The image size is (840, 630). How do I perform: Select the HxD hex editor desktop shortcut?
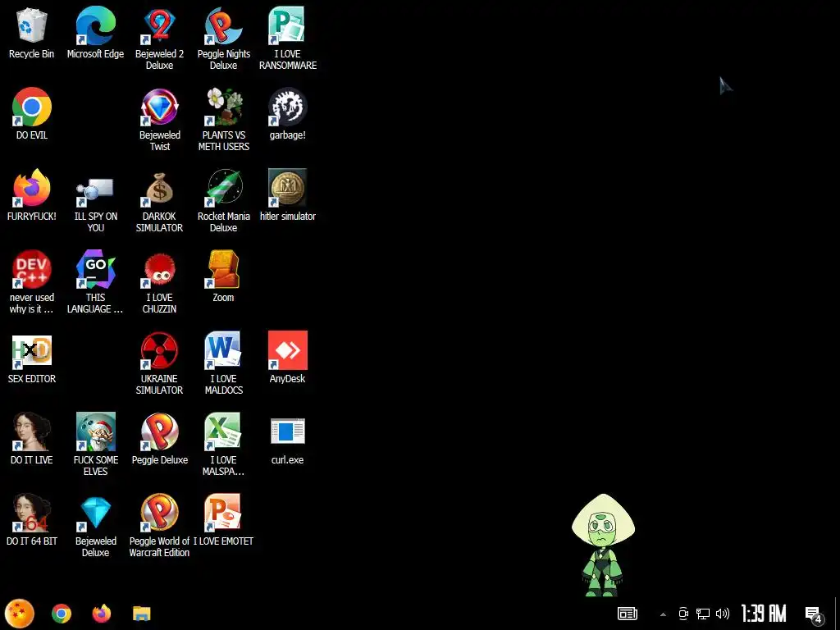[x=32, y=358]
